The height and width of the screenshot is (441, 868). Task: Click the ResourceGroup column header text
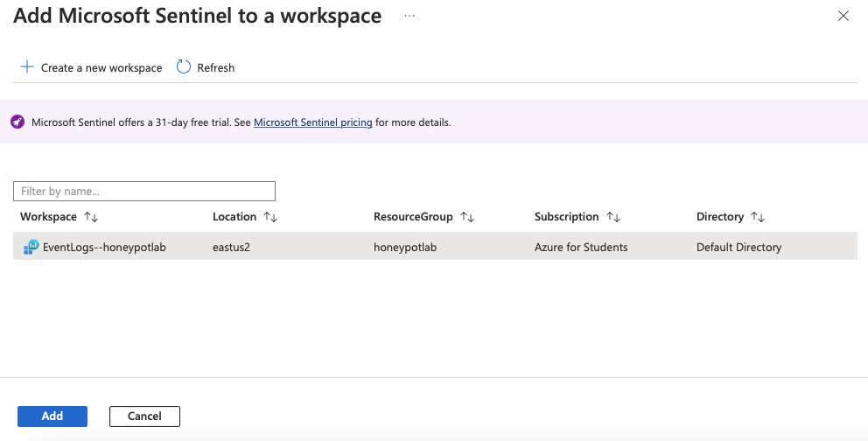[413, 216]
